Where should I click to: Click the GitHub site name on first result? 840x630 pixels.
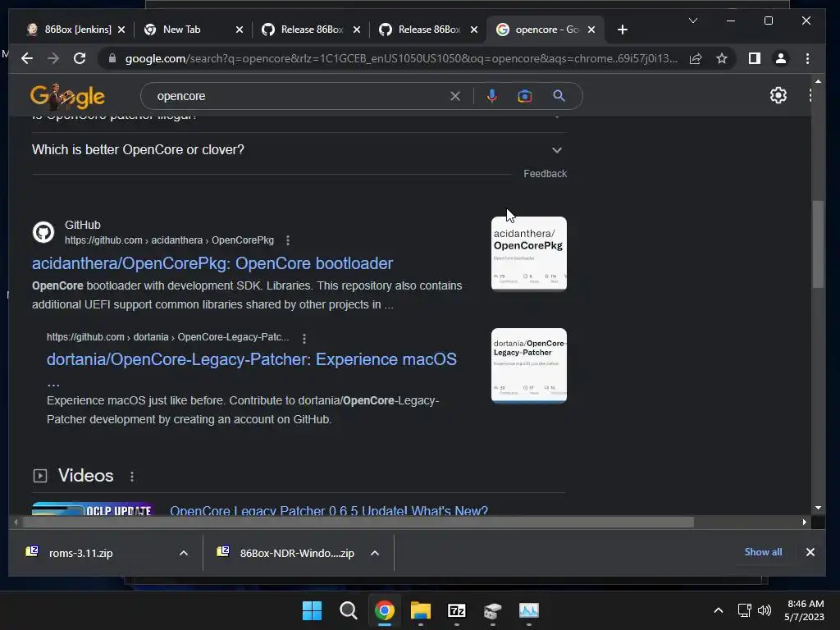tap(83, 225)
